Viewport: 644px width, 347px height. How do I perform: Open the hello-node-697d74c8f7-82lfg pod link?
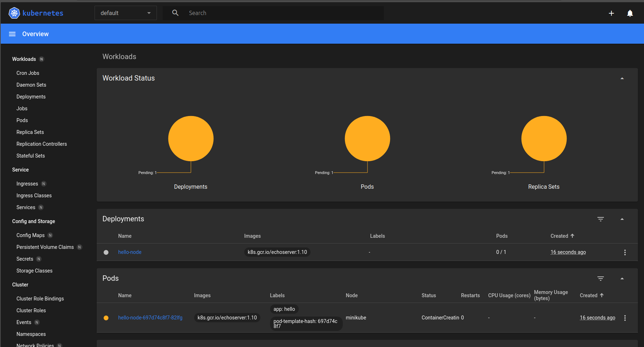pyautogui.click(x=150, y=318)
